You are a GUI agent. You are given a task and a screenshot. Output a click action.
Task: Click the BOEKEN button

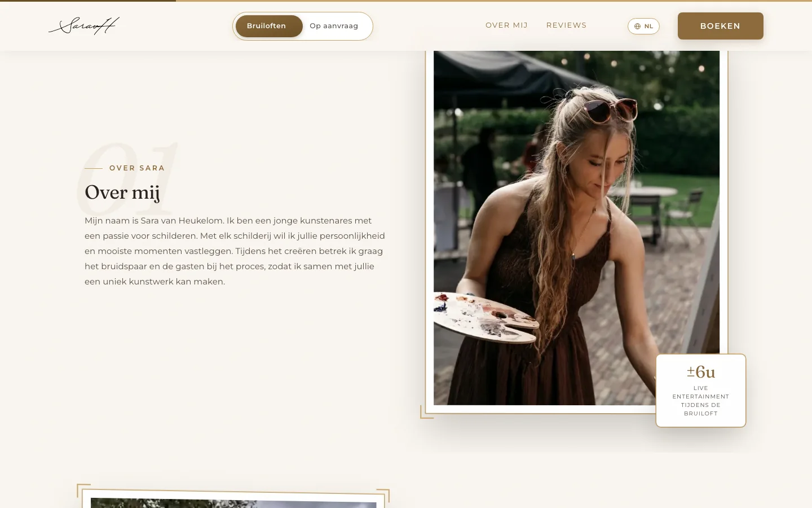720,26
